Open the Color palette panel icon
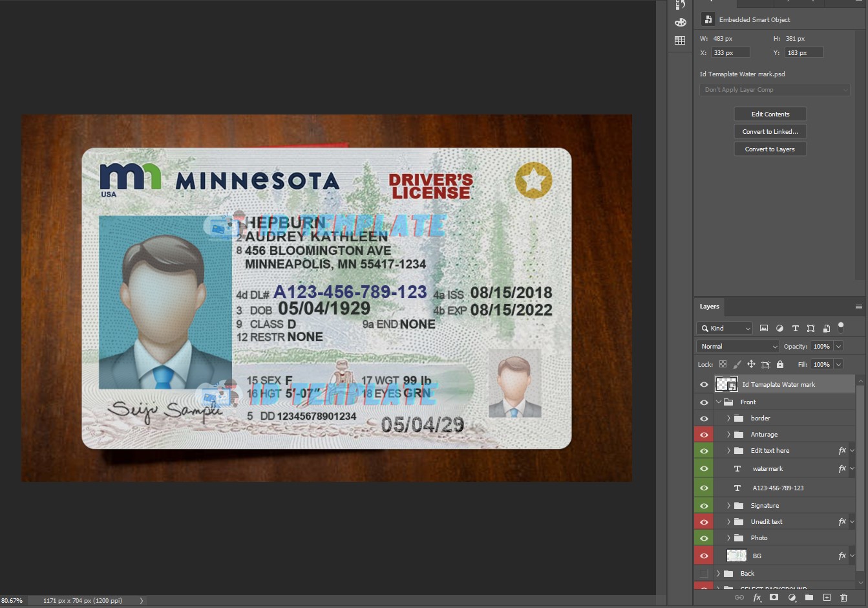The height and width of the screenshot is (608, 868). 680,23
